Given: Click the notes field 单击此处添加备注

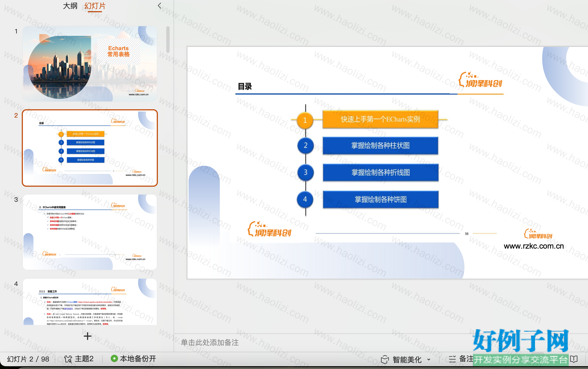Looking at the screenshot, I should 210,343.
